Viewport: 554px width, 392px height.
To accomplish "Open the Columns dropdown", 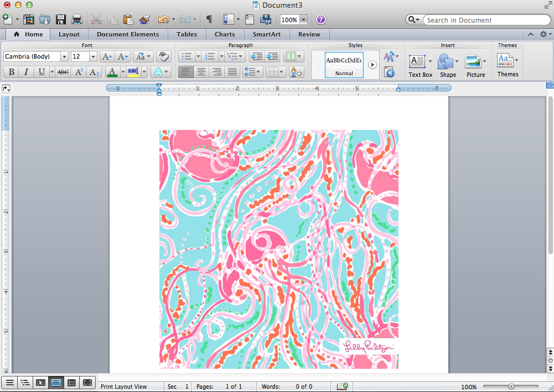I will (x=294, y=56).
